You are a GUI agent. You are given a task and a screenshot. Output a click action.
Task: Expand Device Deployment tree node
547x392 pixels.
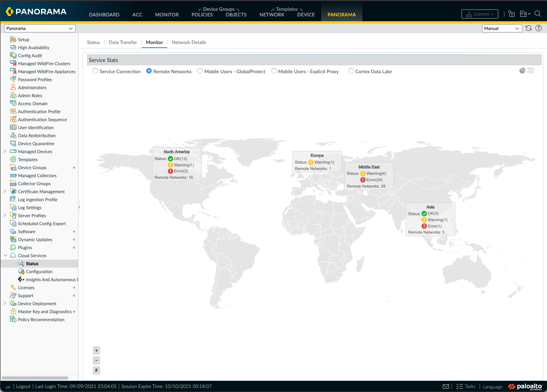tap(5, 303)
